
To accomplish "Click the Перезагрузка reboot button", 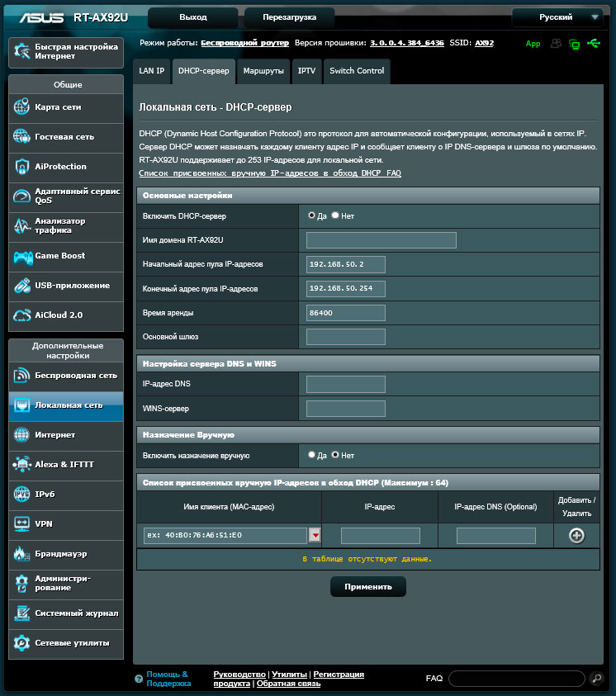I will [289, 17].
